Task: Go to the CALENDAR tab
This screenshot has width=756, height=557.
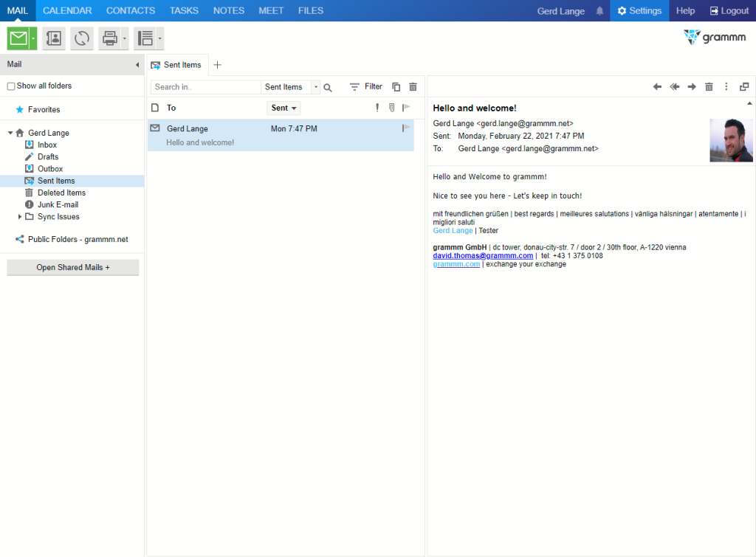Action: point(67,10)
